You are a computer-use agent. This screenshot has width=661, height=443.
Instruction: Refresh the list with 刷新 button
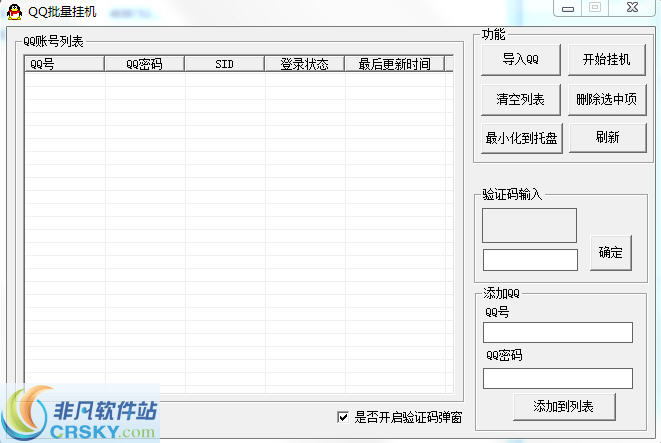[x=607, y=137]
